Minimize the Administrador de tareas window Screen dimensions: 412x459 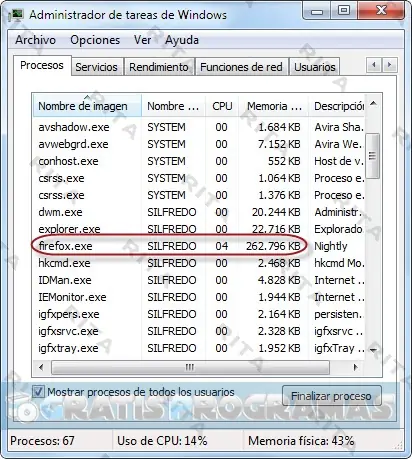(317, 11)
